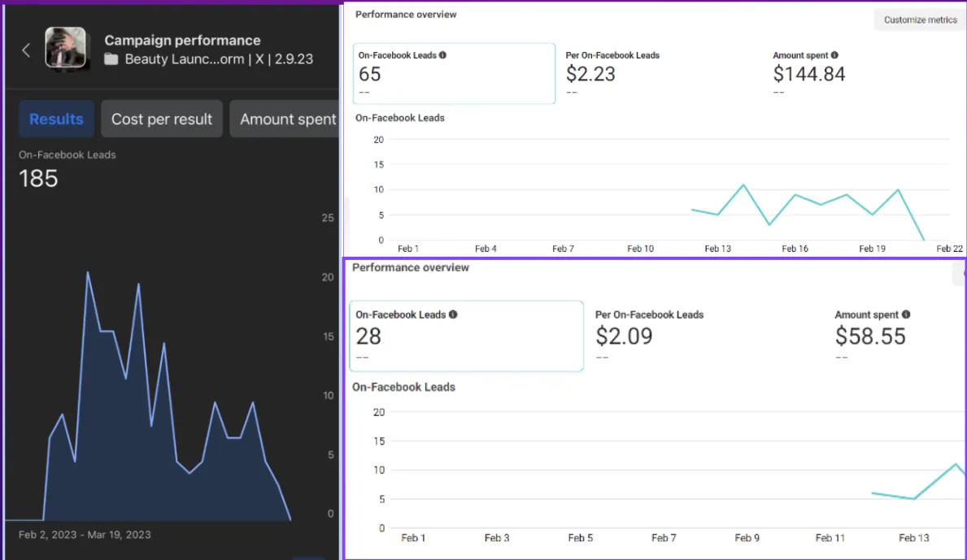Select the On-Facebook Leads card showing 65
The width and height of the screenshot is (967, 560).
pyautogui.click(x=454, y=74)
